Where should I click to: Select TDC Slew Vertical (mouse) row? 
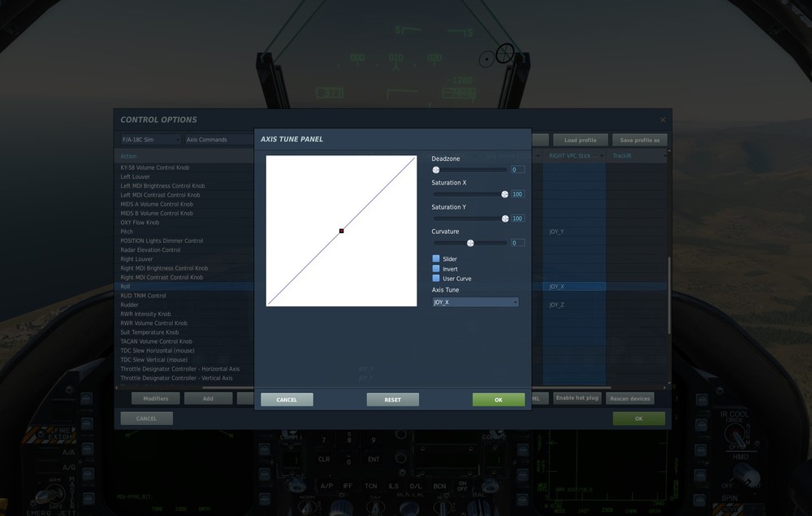[184, 359]
